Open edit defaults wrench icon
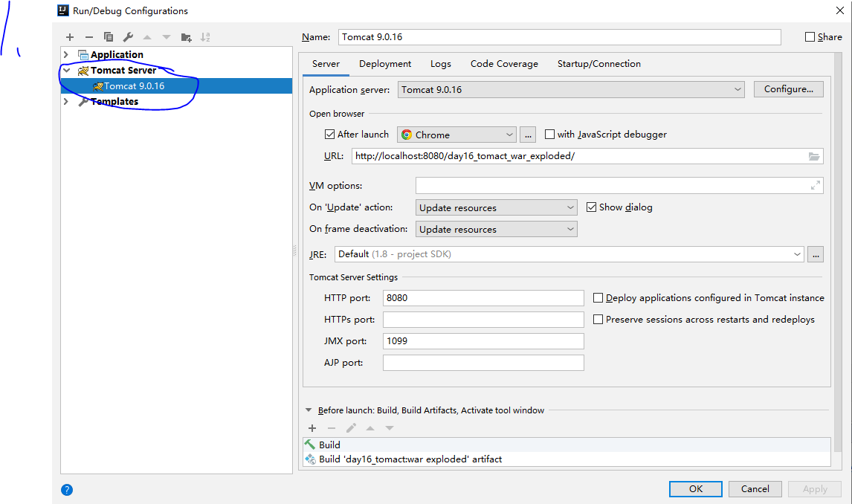Screen dimensions: 852x504 coord(128,37)
